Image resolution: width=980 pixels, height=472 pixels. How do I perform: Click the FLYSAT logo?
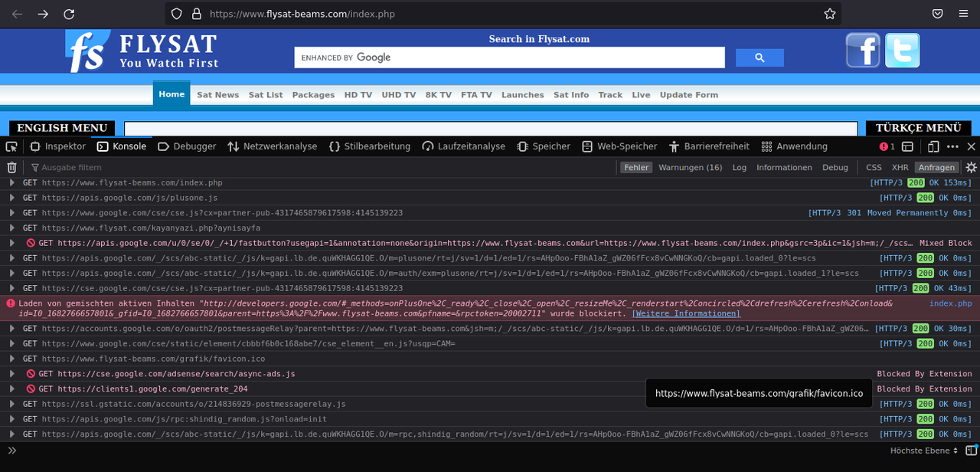(x=142, y=51)
